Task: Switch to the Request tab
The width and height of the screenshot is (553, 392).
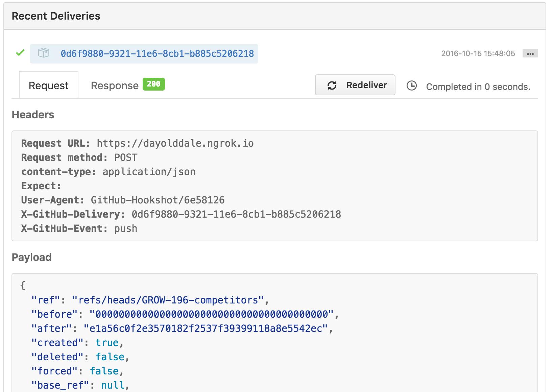Action: pyautogui.click(x=48, y=85)
